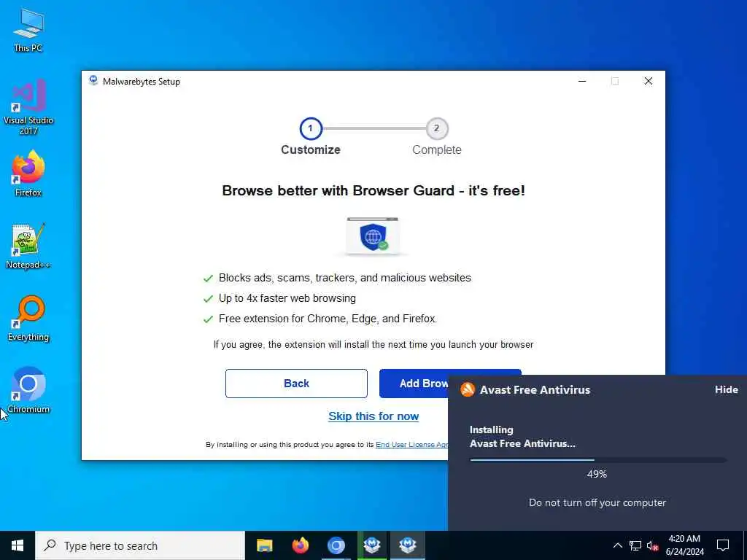Open Firefox from the taskbar

coord(300,545)
